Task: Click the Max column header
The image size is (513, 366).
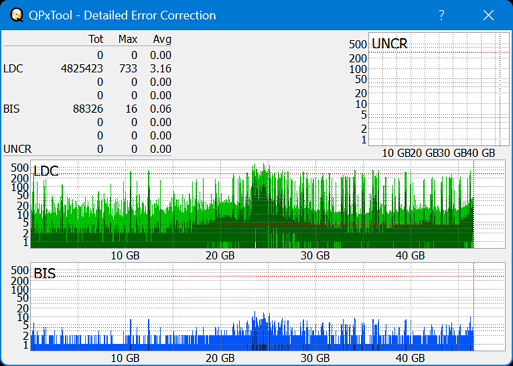Action: click(128, 39)
